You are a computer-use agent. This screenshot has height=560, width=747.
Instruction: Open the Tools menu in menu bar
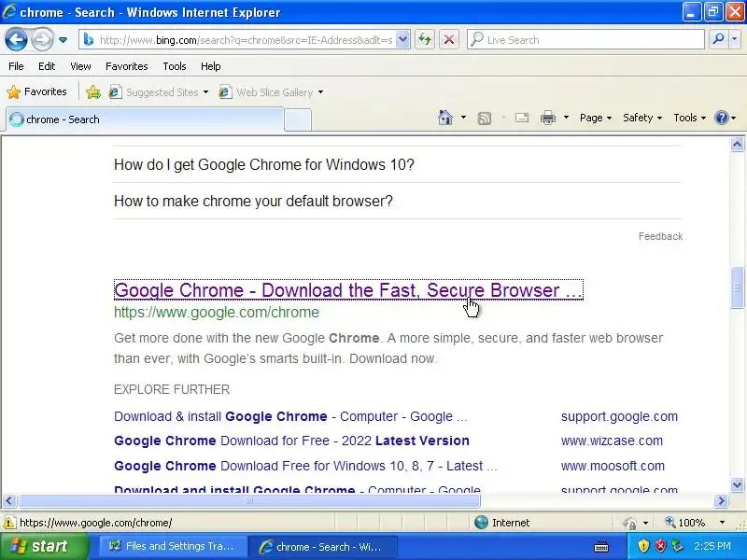[x=175, y=66]
